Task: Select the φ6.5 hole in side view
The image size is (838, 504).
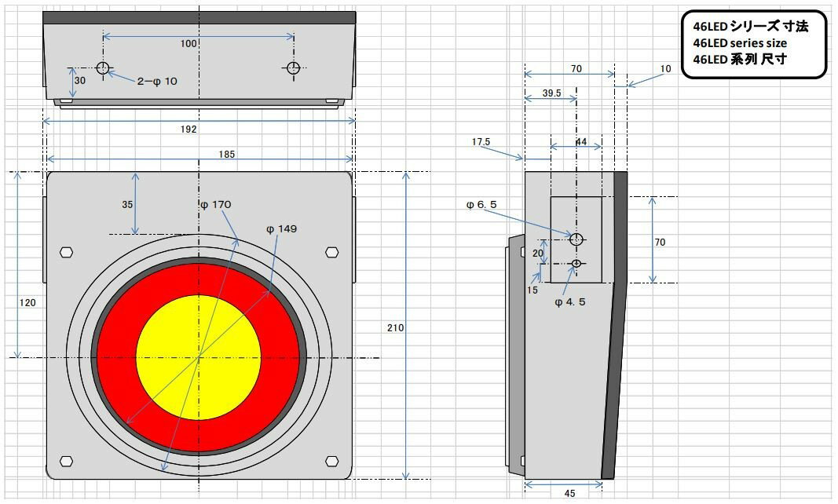Action: [x=576, y=239]
